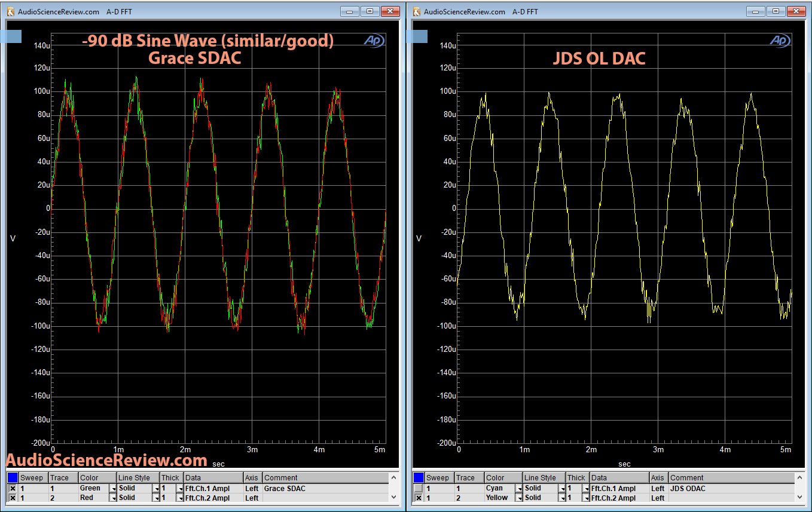Open Thick dropdown for Red trace

point(180,498)
